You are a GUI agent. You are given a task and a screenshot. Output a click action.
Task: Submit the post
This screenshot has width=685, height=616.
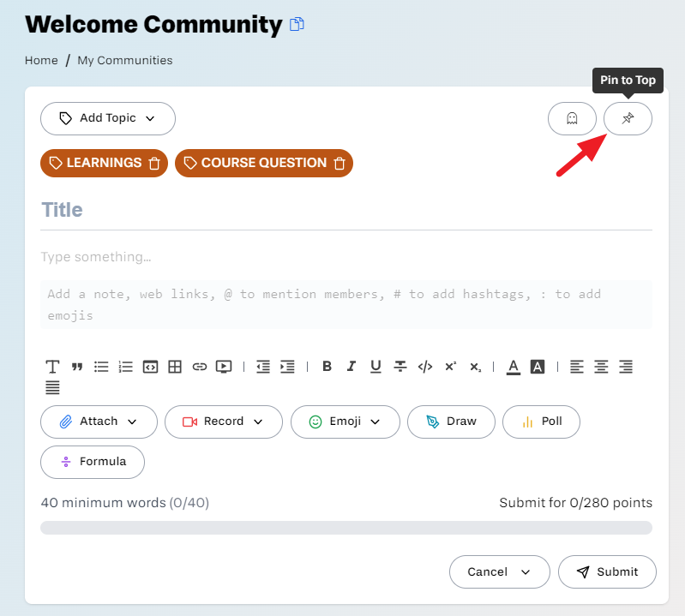point(607,572)
